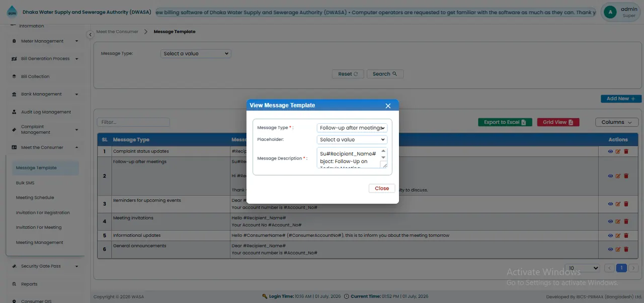This screenshot has height=303, width=644.
Task: Edit the General announcements template
Action: [618, 249]
